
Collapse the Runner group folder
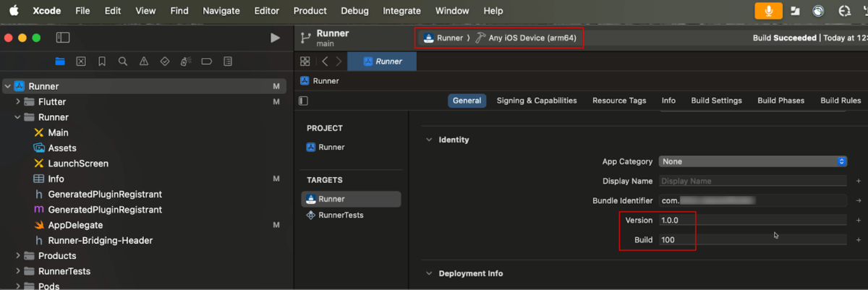click(18, 117)
